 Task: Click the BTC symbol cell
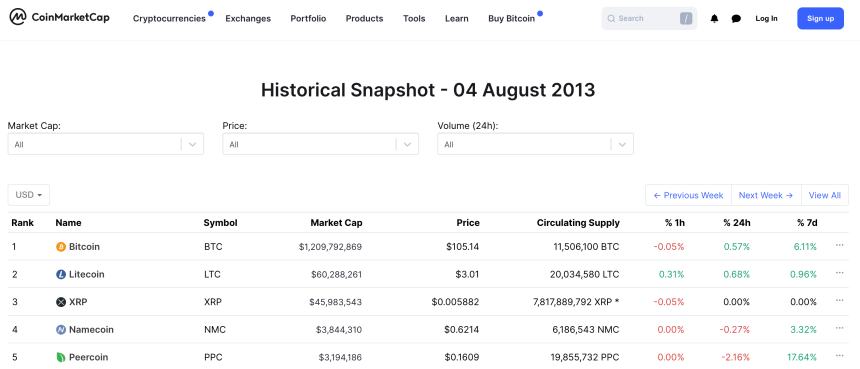click(x=213, y=247)
